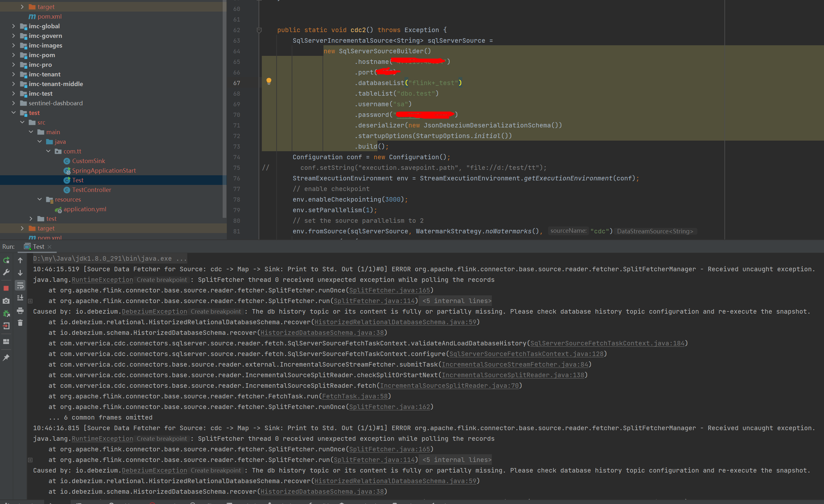This screenshot has height=504, width=824.
Task: Click first DebeziumException Create breakpoint
Action: point(215,311)
